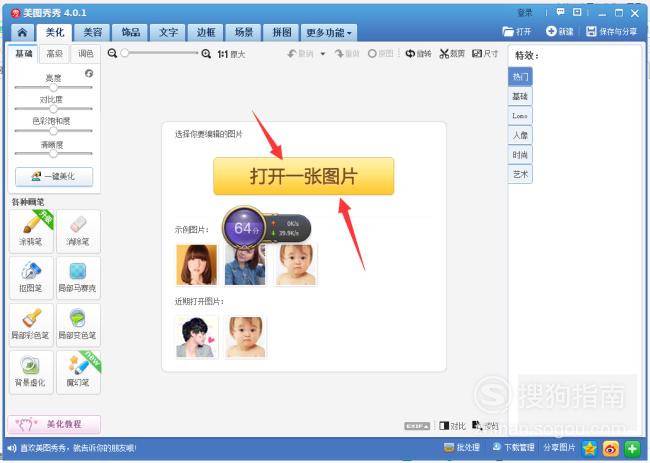Click the reset adjustments icon beside 亮度

tap(89, 73)
